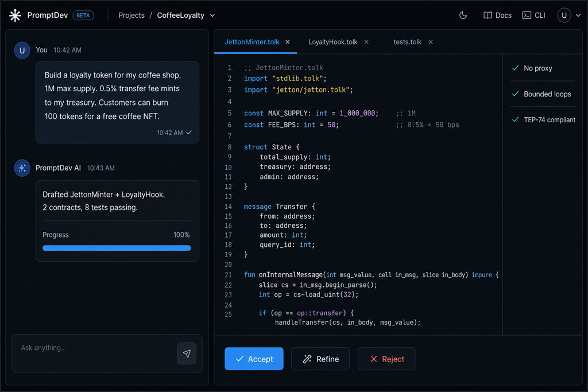Screen dimensions: 588x392
Task: Click the "jetton/jetton.tolk" import string
Action: pyautogui.click(x=311, y=90)
